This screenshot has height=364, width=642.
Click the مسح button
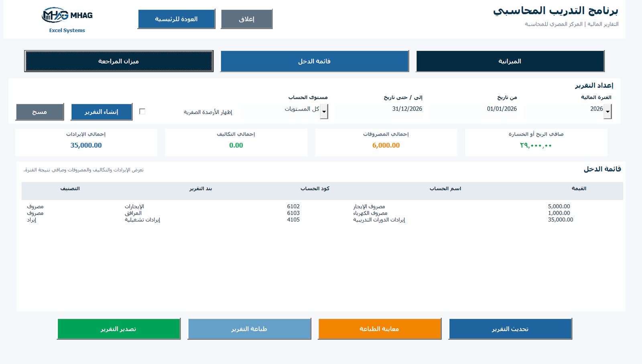tap(40, 112)
